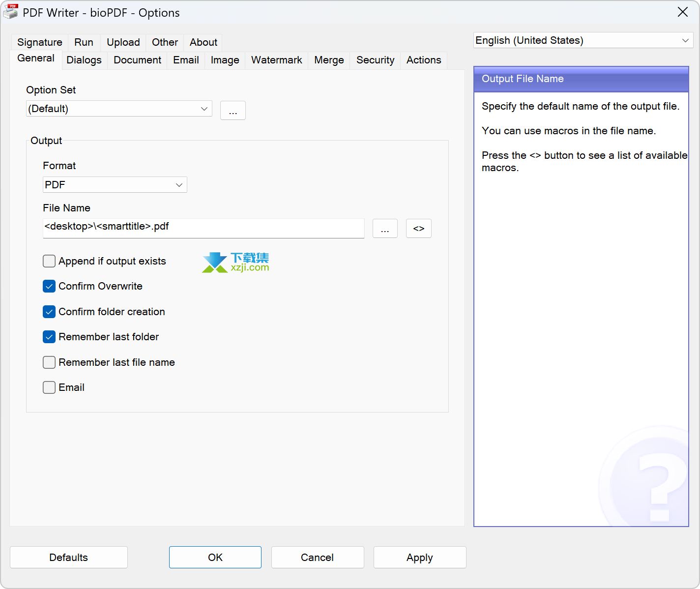Apply the current settings

click(420, 558)
